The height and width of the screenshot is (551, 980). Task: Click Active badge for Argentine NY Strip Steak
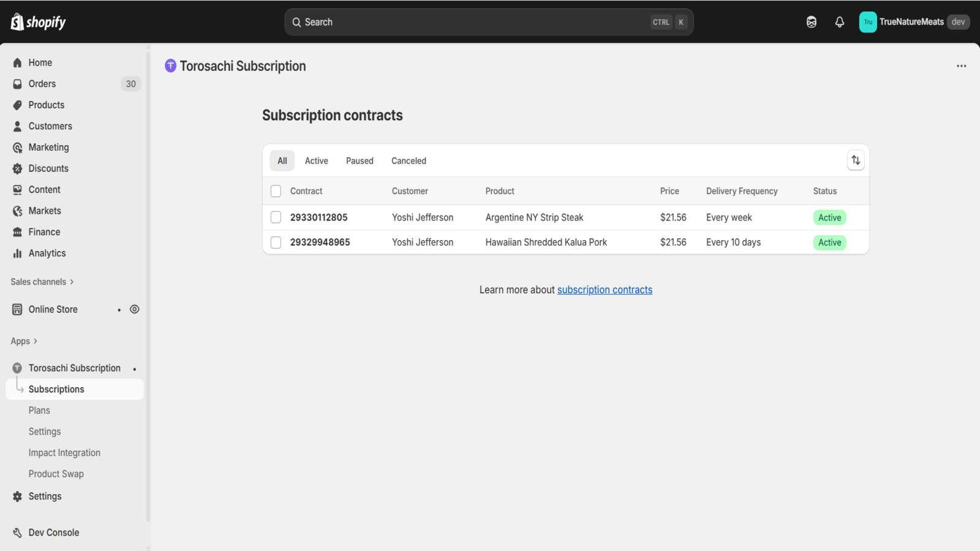(x=829, y=217)
